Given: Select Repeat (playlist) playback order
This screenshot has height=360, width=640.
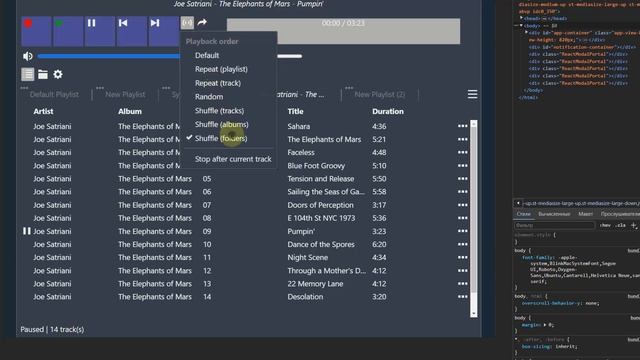Looking at the screenshot, I should [x=221, y=69].
